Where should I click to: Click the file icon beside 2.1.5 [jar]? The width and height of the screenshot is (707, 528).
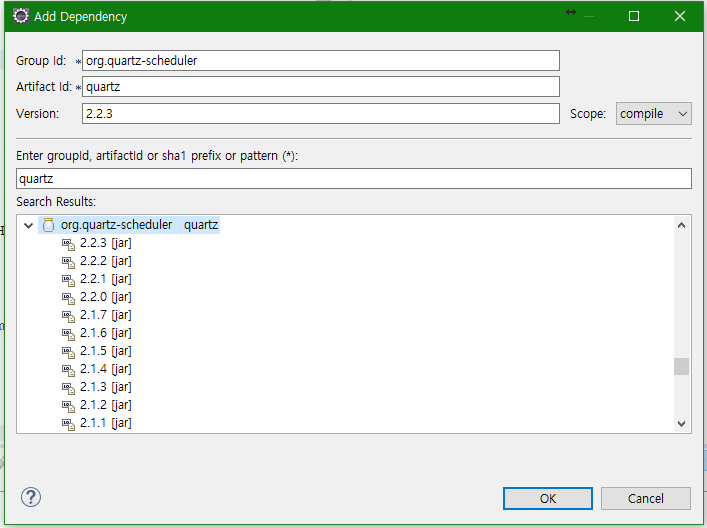(x=68, y=353)
